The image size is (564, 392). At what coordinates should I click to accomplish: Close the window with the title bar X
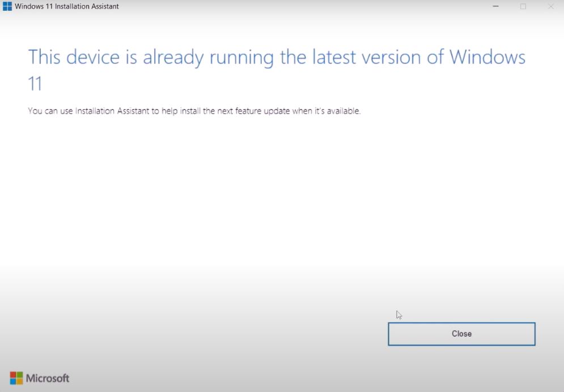pos(550,7)
